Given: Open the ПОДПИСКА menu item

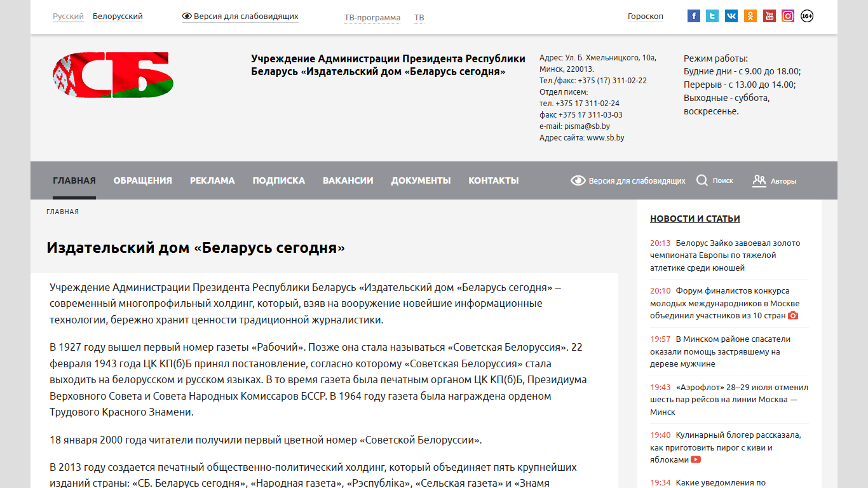Looking at the screenshot, I should [x=279, y=180].
